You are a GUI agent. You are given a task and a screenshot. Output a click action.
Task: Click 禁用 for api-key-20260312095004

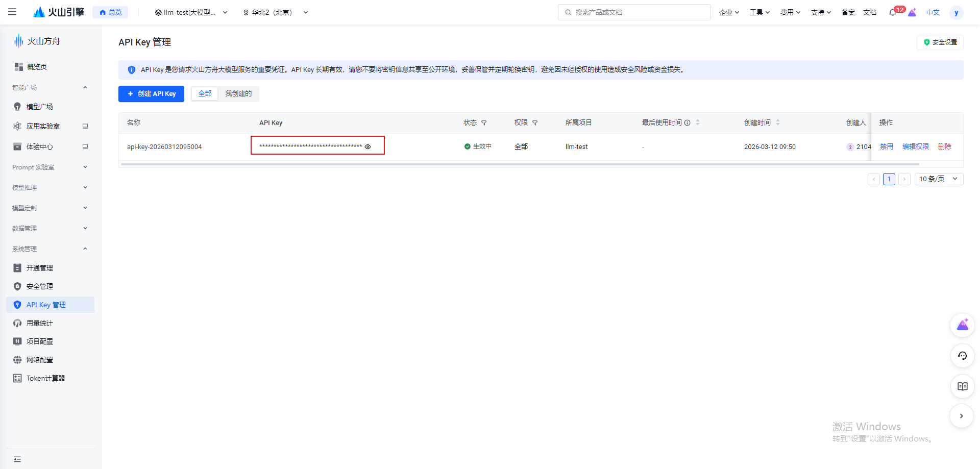[886, 146]
